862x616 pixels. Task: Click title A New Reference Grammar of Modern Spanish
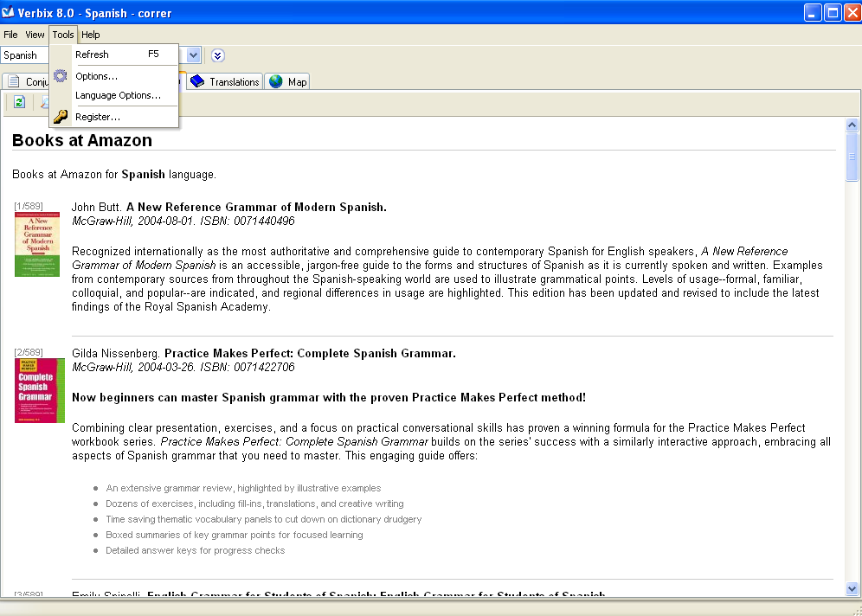pos(256,207)
